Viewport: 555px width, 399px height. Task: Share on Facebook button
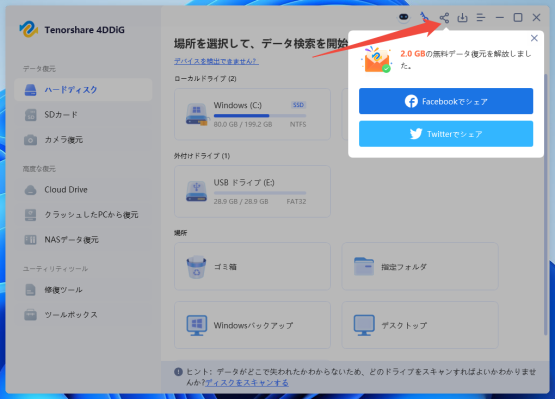point(446,101)
